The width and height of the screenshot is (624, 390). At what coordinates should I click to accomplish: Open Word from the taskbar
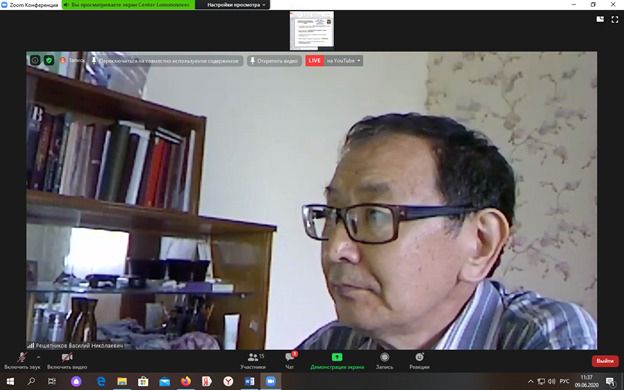coord(249,381)
